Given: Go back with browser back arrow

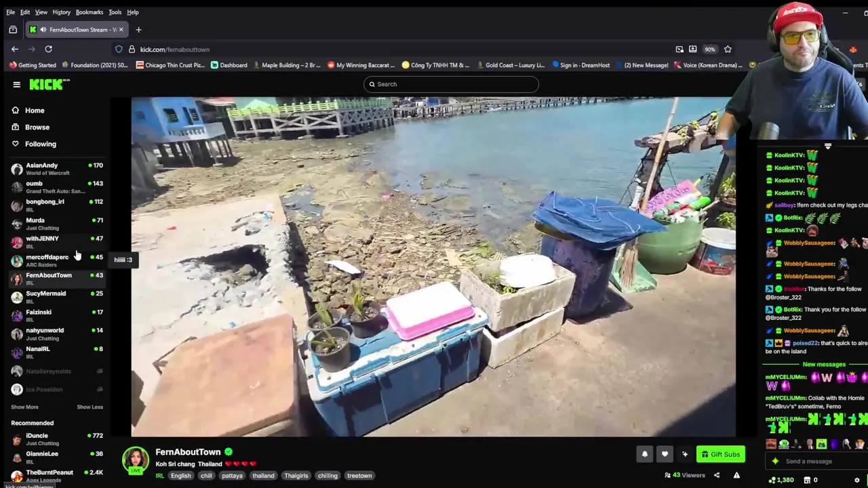Looking at the screenshot, I should coord(15,49).
